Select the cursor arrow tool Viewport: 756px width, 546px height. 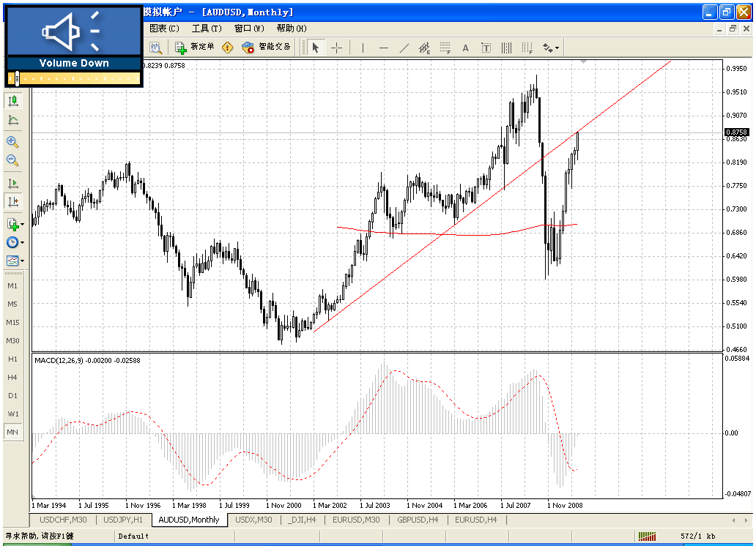[314, 47]
